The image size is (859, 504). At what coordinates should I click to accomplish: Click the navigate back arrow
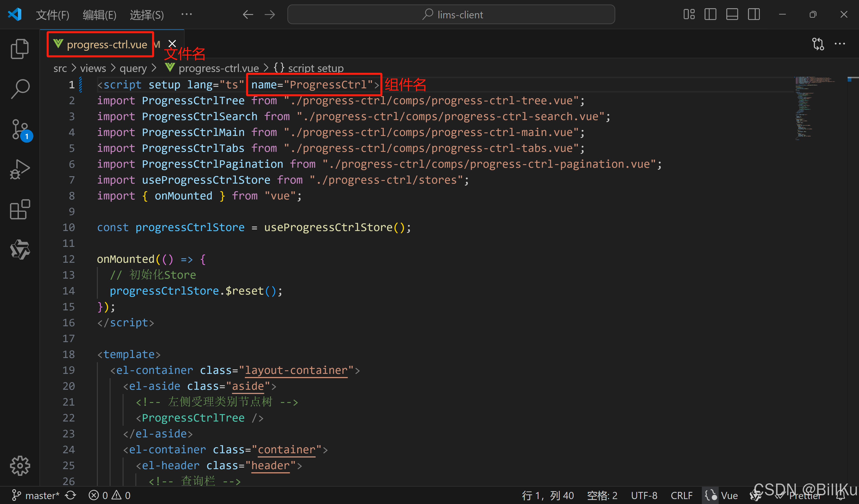248,15
